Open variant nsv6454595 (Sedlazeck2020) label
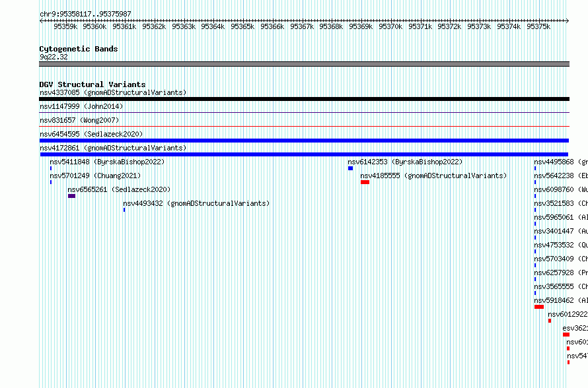The image size is (588, 388). [x=91, y=134]
